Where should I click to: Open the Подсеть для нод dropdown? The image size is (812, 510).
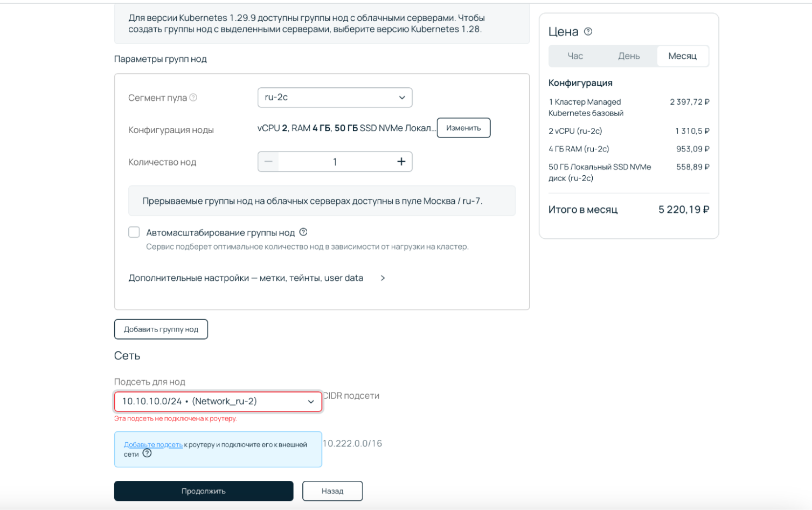click(x=218, y=402)
